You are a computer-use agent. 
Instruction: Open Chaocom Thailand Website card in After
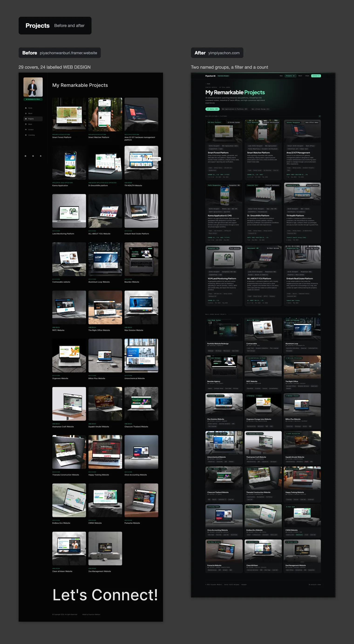(224, 484)
